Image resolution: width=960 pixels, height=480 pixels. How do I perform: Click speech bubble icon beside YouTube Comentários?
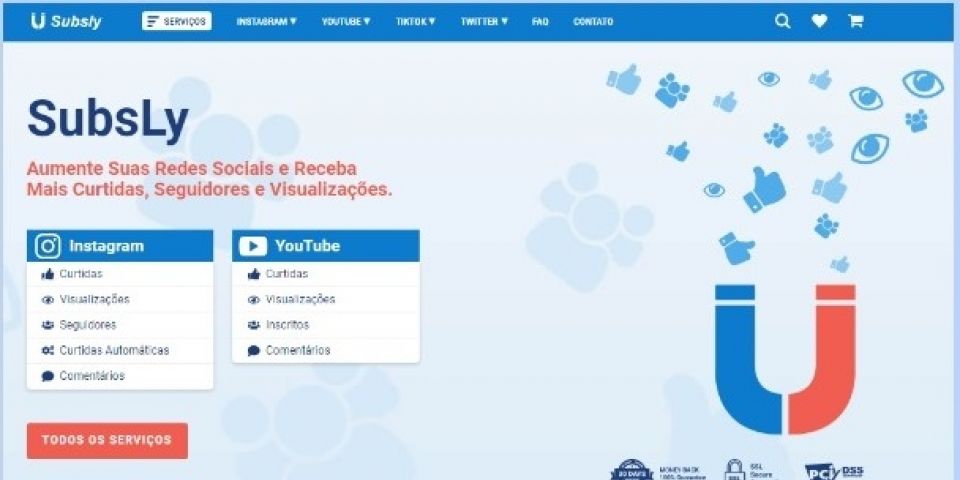click(x=254, y=351)
